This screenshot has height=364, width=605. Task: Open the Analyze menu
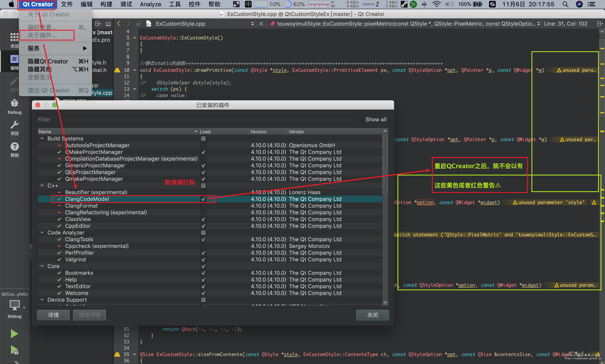(150, 4)
